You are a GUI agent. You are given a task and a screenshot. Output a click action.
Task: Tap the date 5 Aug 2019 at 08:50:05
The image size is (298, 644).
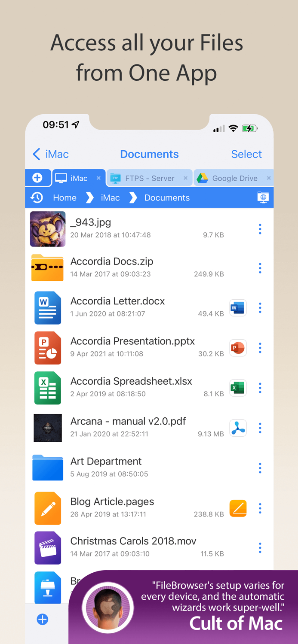(x=109, y=474)
